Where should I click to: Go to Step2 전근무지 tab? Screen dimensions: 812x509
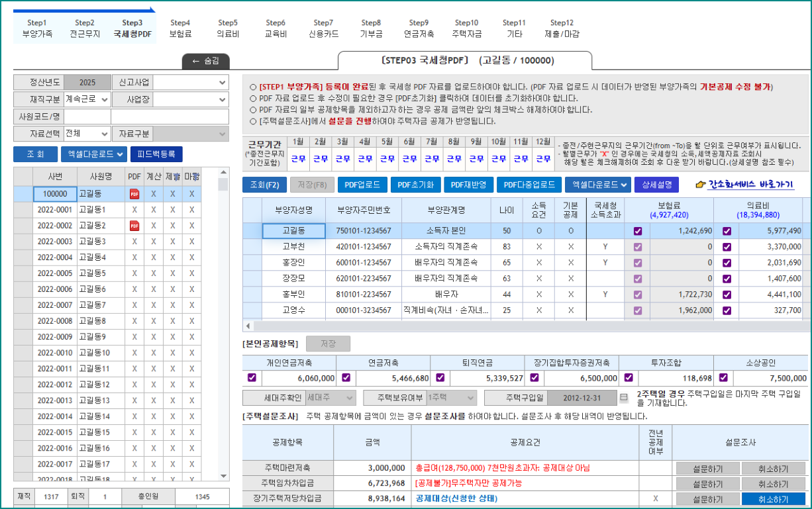85,28
